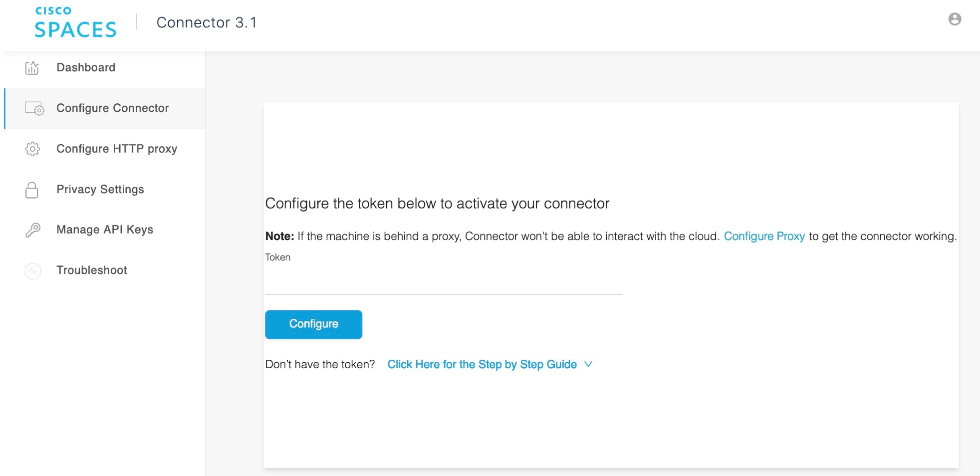Image resolution: width=980 pixels, height=476 pixels.
Task: Click the Cisco Spaces logo
Action: [75, 22]
